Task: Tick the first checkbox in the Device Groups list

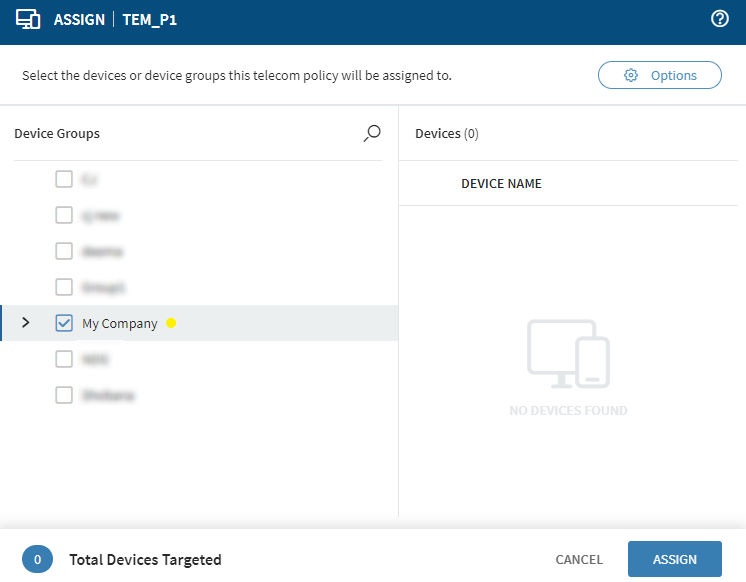Action: [64, 179]
